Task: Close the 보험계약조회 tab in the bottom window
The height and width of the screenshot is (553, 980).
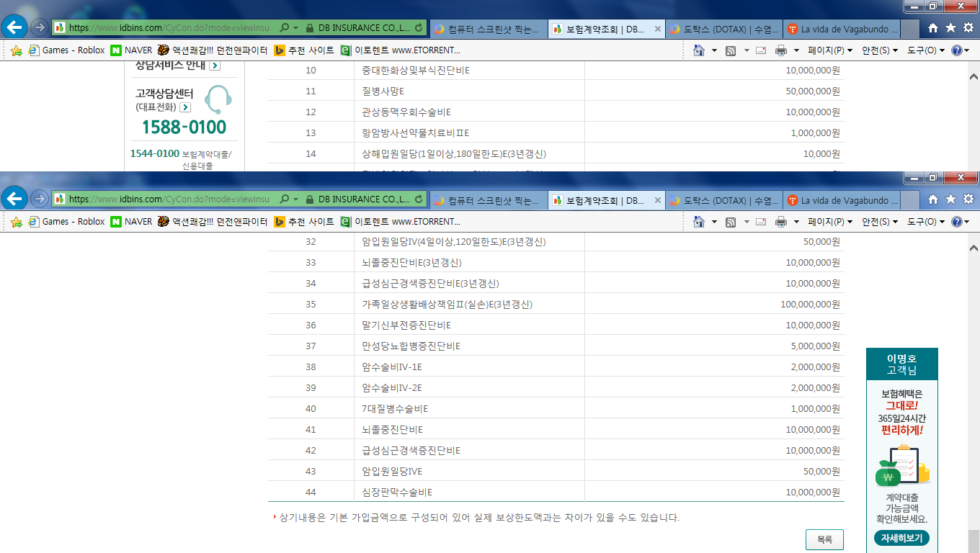Action: [x=656, y=201]
